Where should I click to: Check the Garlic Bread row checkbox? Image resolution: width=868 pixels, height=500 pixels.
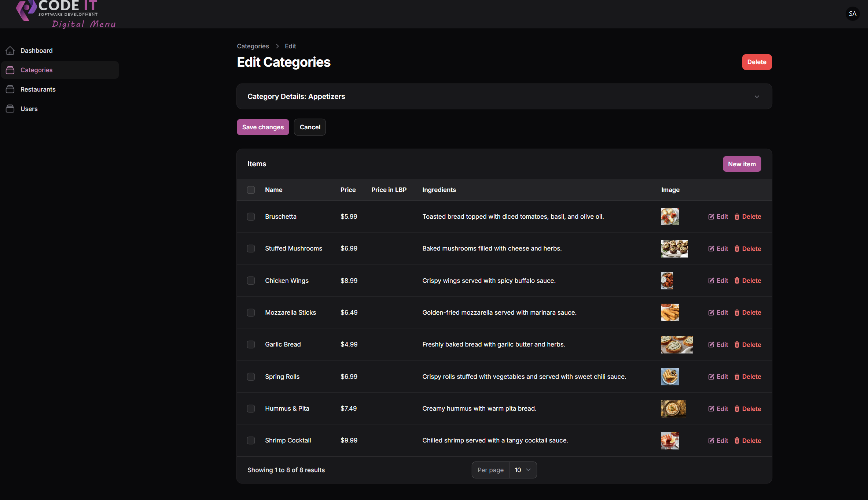pyautogui.click(x=251, y=344)
